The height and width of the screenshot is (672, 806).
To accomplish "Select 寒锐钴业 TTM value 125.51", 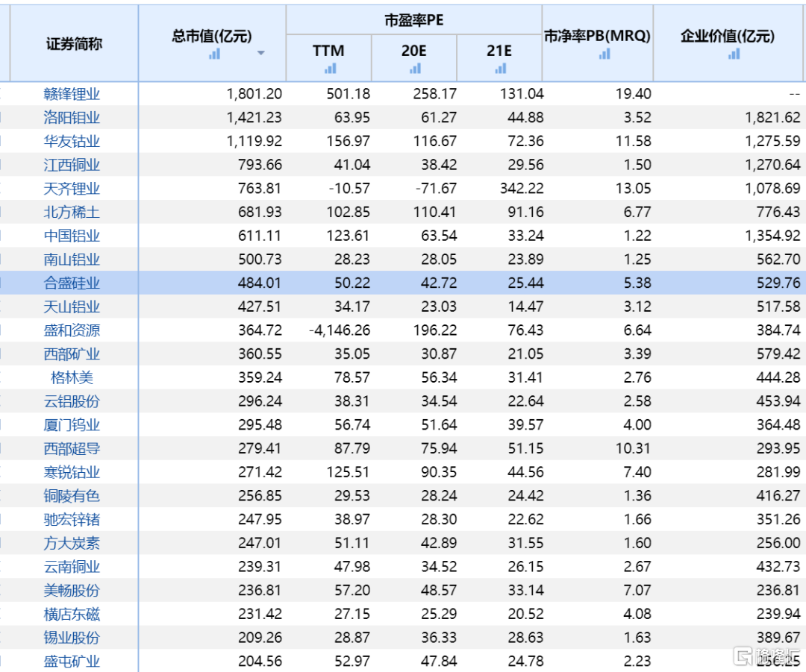I will 349,472.
